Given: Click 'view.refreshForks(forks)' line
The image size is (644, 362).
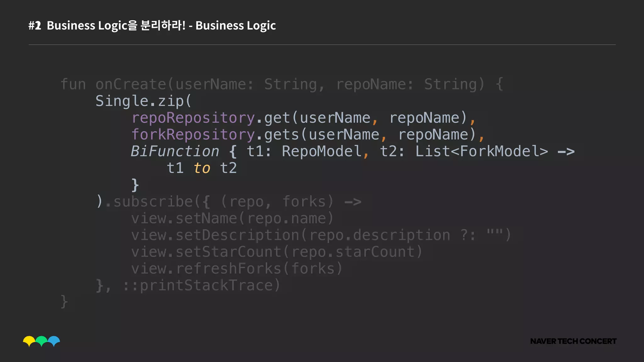Looking at the screenshot, I should tap(236, 269).
